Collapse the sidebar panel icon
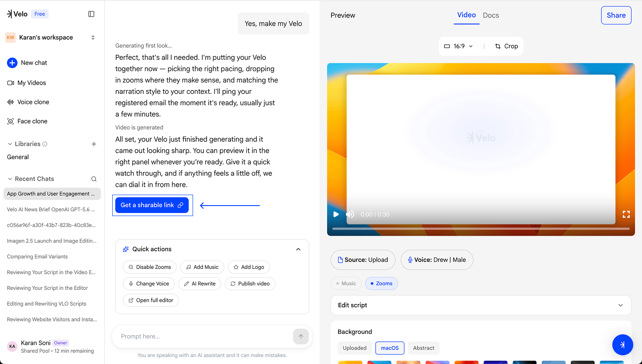The width and height of the screenshot is (642, 364). click(91, 14)
